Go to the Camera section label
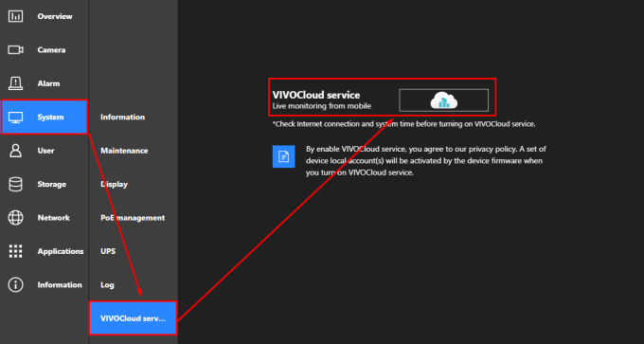Viewport: 644px width, 344px height. 51,50
